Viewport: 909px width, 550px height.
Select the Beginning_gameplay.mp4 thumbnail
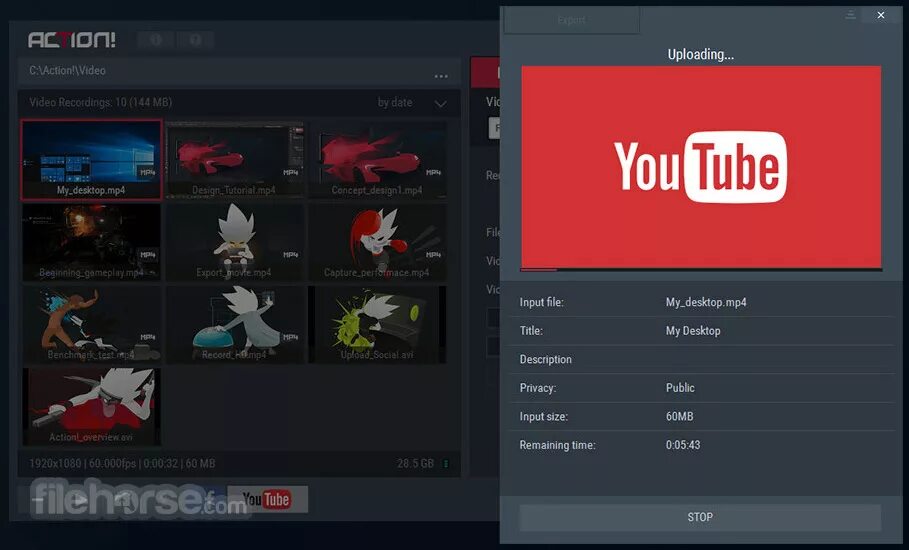coord(92,242)
